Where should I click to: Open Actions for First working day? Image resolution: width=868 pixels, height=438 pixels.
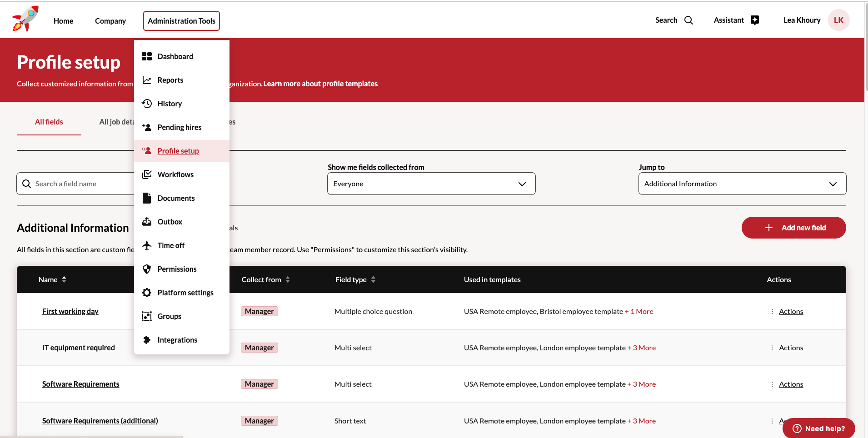coord(790,311)
